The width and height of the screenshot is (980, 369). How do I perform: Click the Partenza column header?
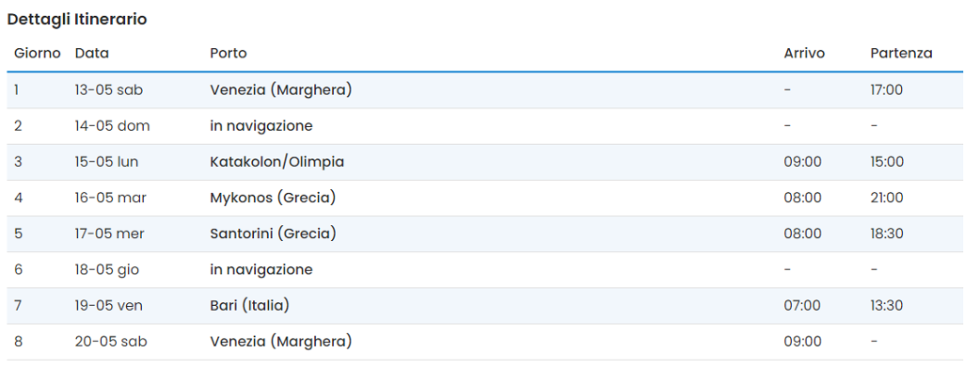[x=901, y=53]
